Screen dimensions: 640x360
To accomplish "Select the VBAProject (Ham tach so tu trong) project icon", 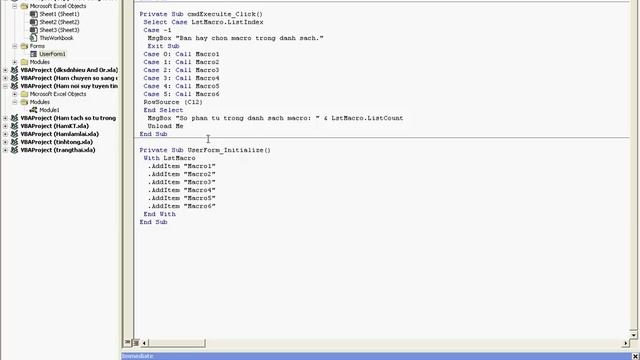I will [x=15, y=118].
